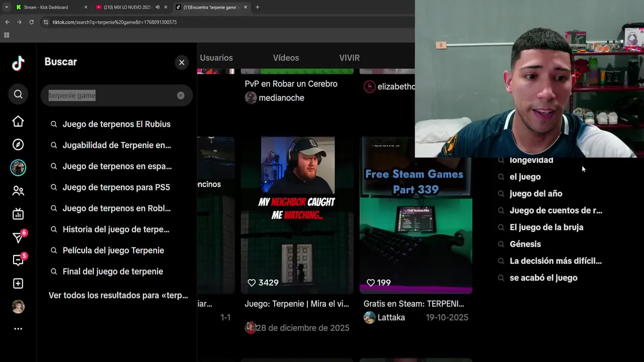This screenshot has width=644, height=362.
Task: Open Activity inbox icon with badge 5
Action: pyautogui.click(x=18, y=260)
